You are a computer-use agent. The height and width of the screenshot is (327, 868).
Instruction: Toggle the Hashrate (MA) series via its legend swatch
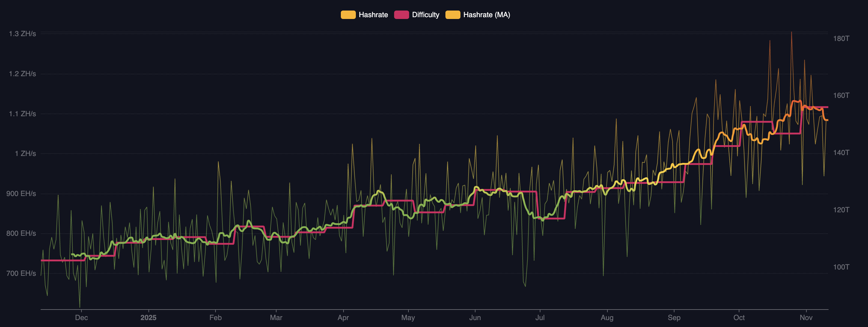click(x=454, y=14)
